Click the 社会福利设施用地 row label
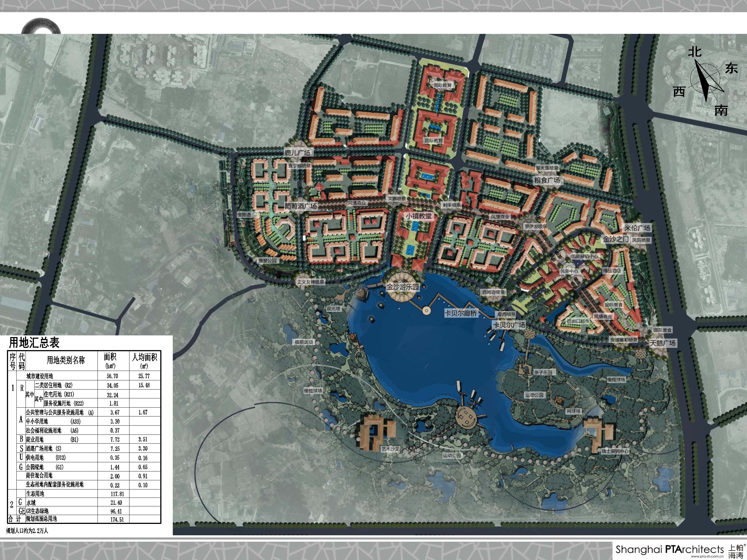Viewport: 747px width, 560px height. pyautogui.click(x=44, y=430)
